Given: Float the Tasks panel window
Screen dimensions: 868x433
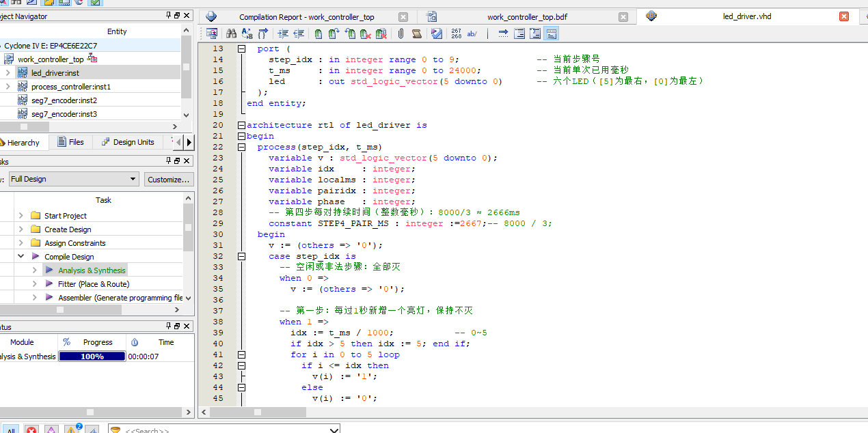Looking at the screenshot, I should (x=178, y=160).
